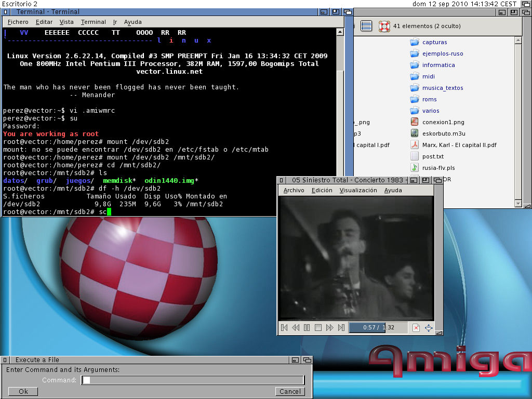
Task: Click the date and clock in top bar
Action: click(x=464, y=4)
